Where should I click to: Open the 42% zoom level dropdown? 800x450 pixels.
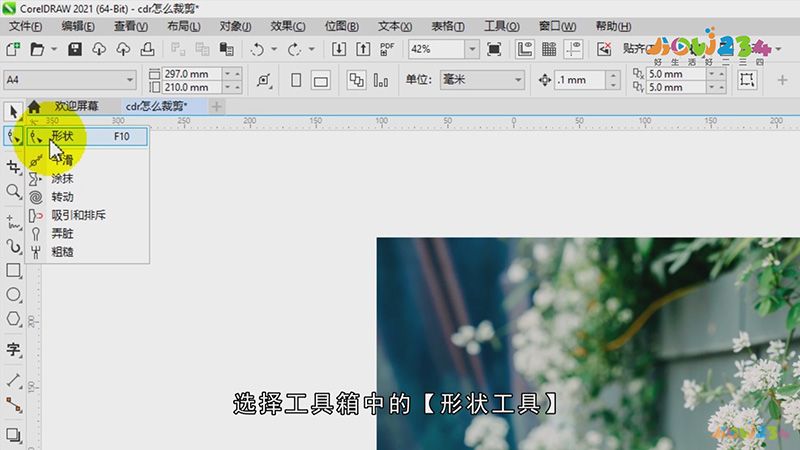pos(472,49)
